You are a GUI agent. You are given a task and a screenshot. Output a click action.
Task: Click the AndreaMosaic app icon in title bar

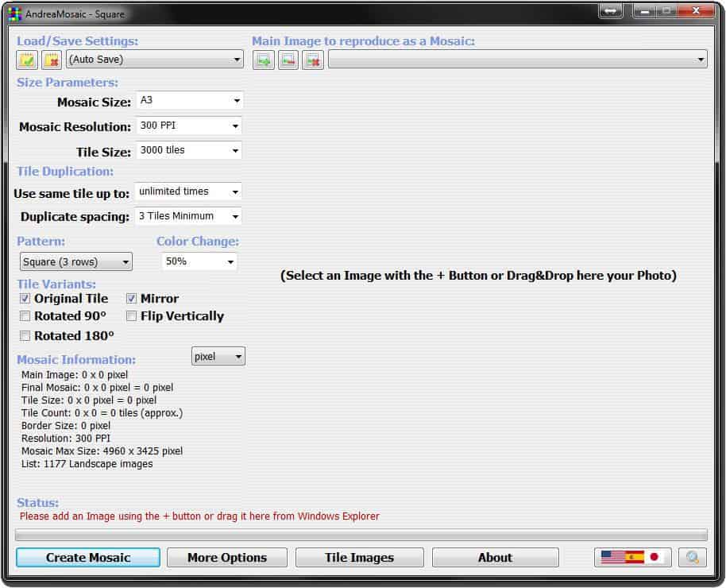14,14
